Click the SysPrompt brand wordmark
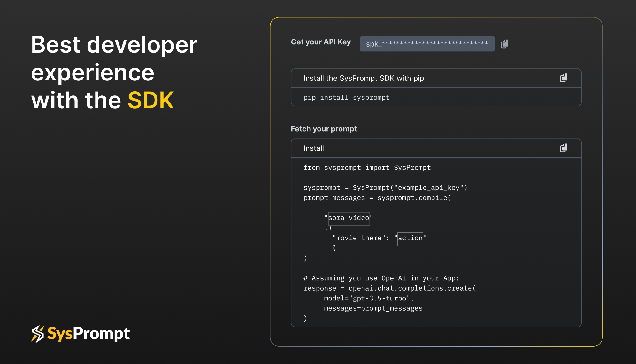636x364 pixels. tap(89, 334)
